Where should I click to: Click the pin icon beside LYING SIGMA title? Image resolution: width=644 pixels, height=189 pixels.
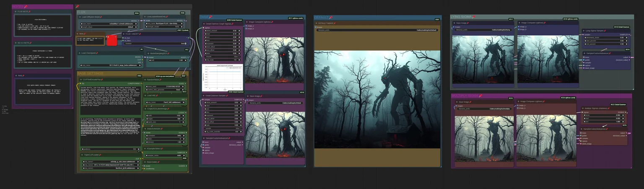coord(474,16)
